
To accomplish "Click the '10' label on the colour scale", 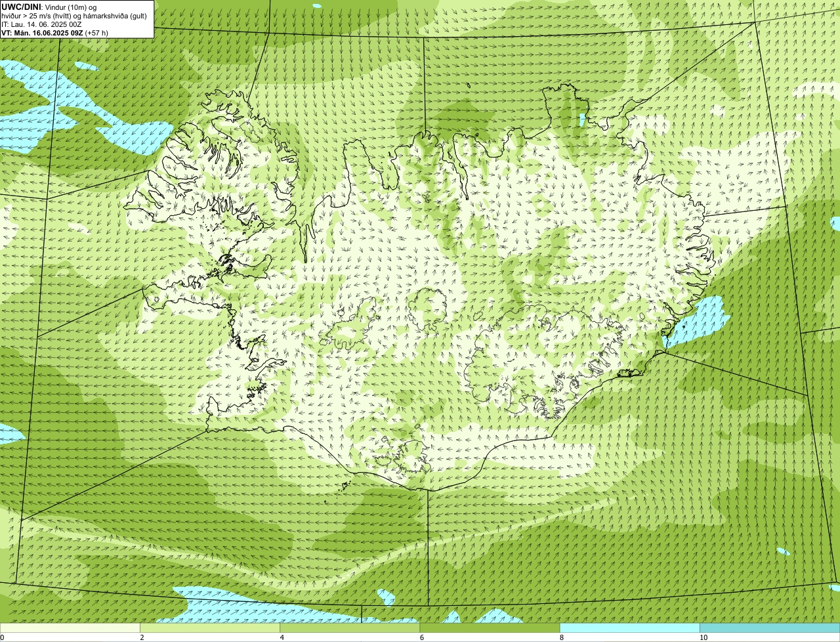I will (x=703, y=637).
